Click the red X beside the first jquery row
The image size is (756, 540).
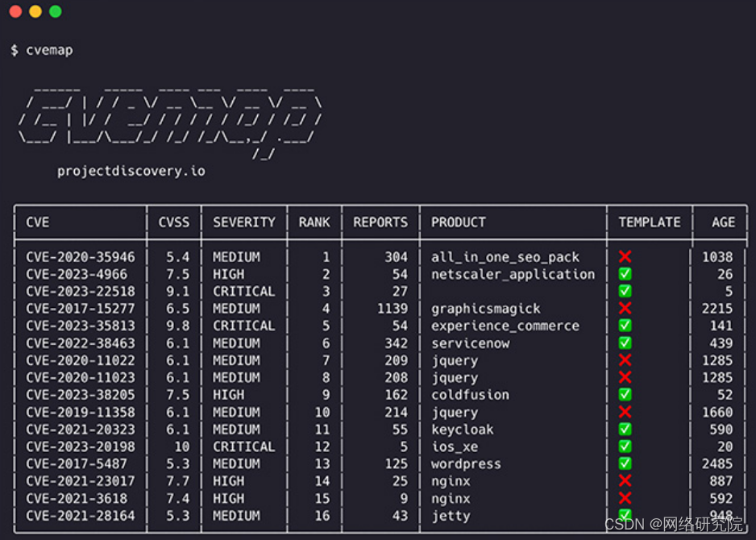[x=625, y=360]
